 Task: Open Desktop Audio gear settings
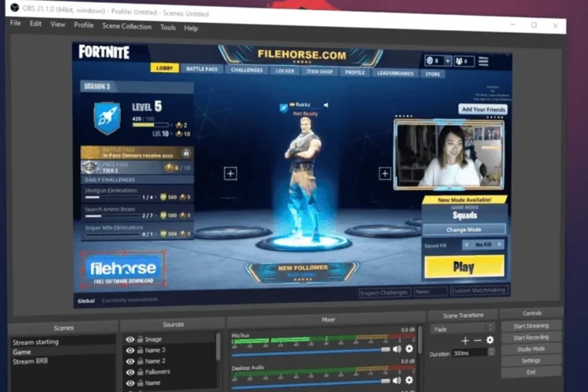point(409,380)
